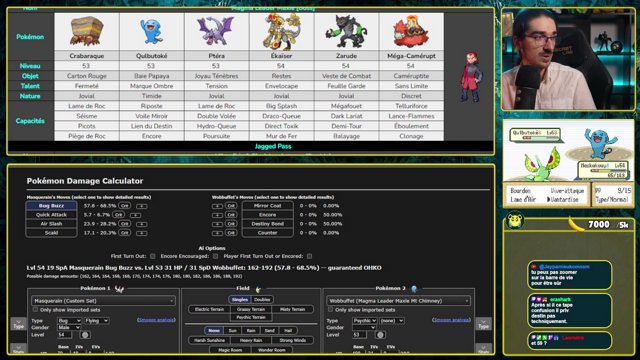Image resolution: width=640 pixels, height=360 pixels.
Task: Toggle Crit for Quick Attack
Action: 118,215
